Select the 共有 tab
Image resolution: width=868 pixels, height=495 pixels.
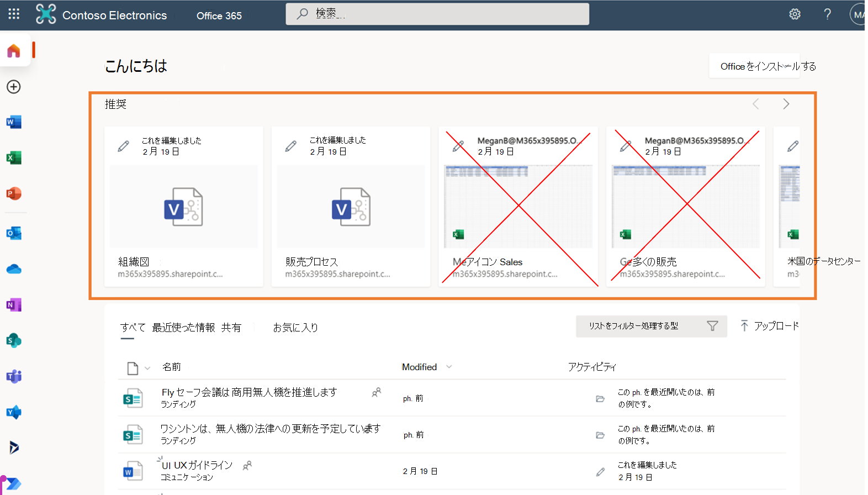point(231,328)
